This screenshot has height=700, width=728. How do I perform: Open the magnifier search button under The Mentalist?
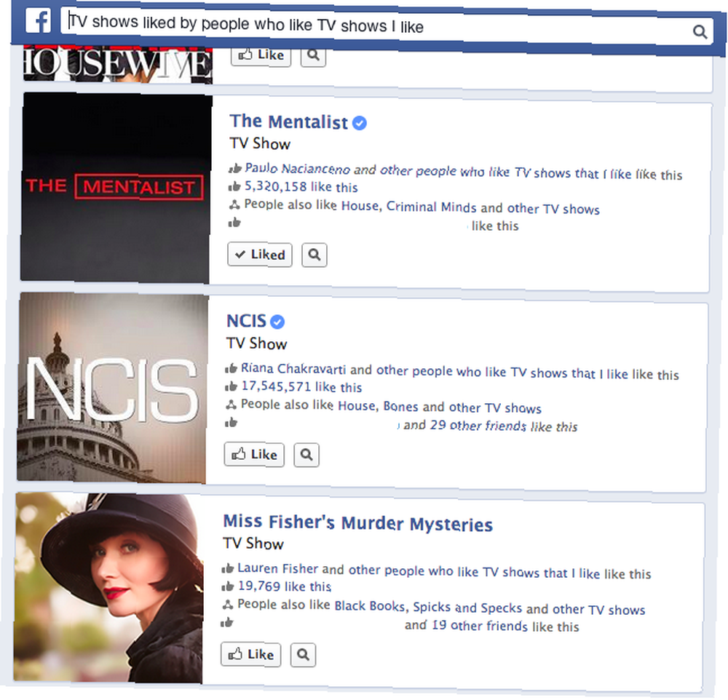[314, 255]
